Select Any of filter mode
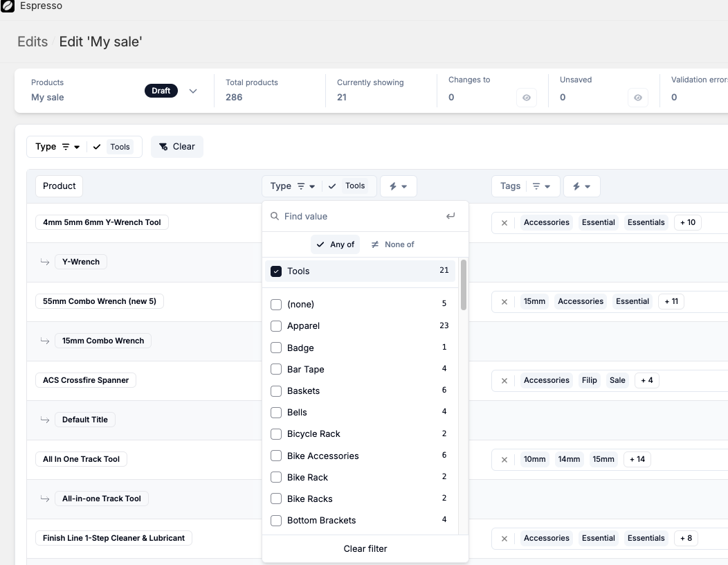The image size is (728, 565). pyautogui.click(x=335, y=244)
